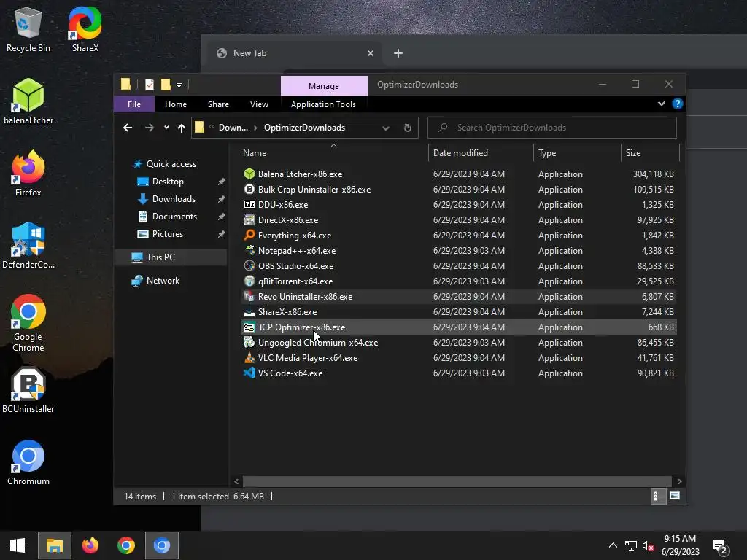Open the recent locations dropdown
Screen dimensions: 747x560
click(x=166, y=128)
